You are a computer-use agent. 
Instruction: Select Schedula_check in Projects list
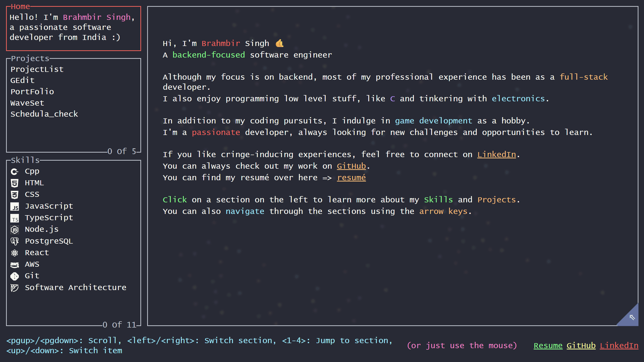44,114
